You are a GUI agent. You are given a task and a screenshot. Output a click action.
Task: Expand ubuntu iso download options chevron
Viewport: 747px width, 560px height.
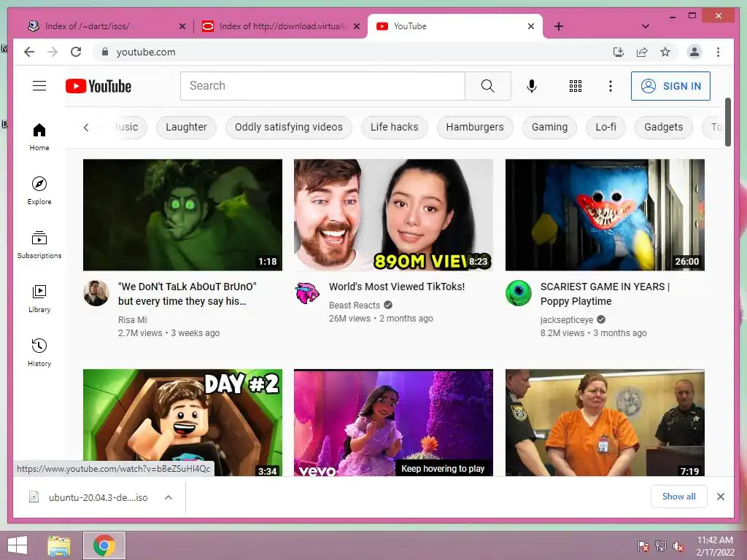169,497
